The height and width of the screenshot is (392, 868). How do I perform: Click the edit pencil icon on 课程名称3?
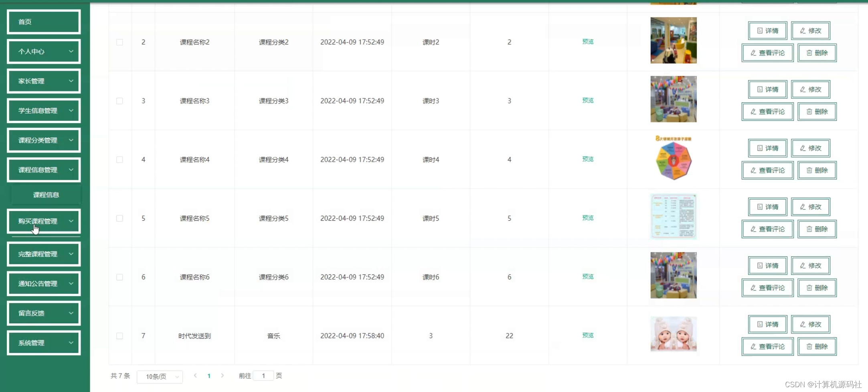coord(802,89)
